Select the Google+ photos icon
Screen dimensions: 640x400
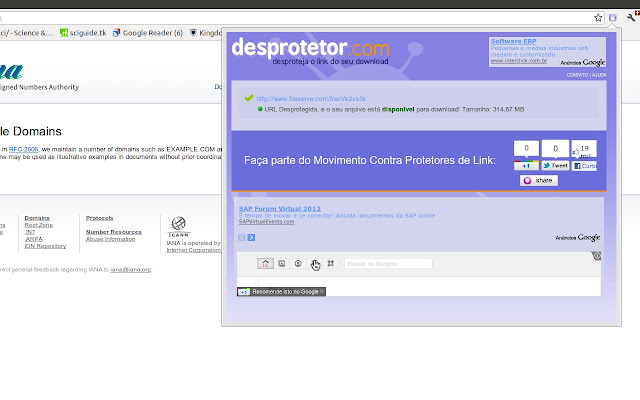[x=282, y=264]
